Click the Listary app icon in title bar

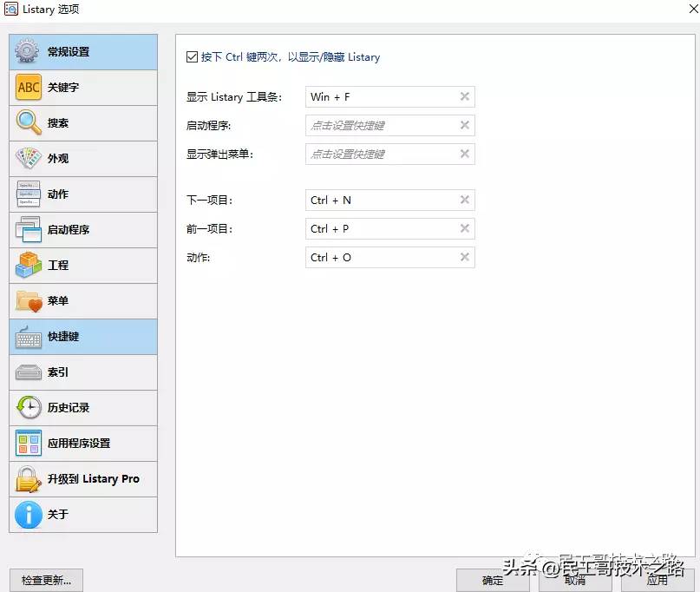click(10, 9)
